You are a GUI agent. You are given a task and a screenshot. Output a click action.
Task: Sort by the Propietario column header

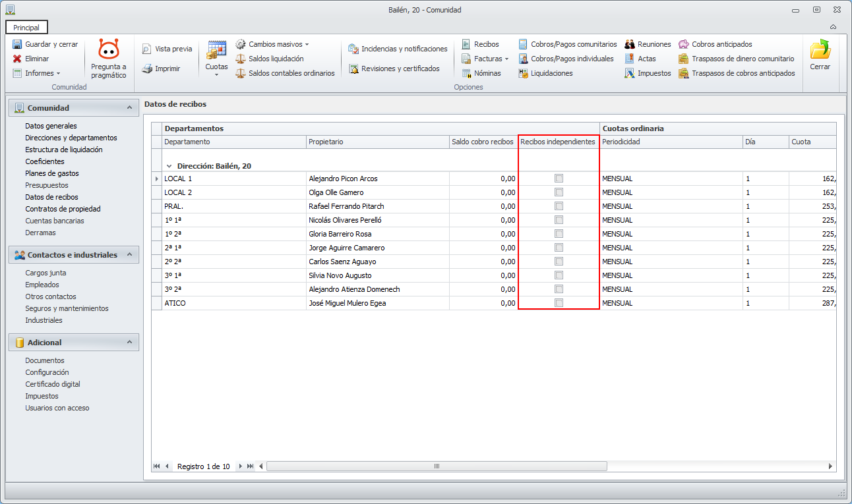click(377, 142)
